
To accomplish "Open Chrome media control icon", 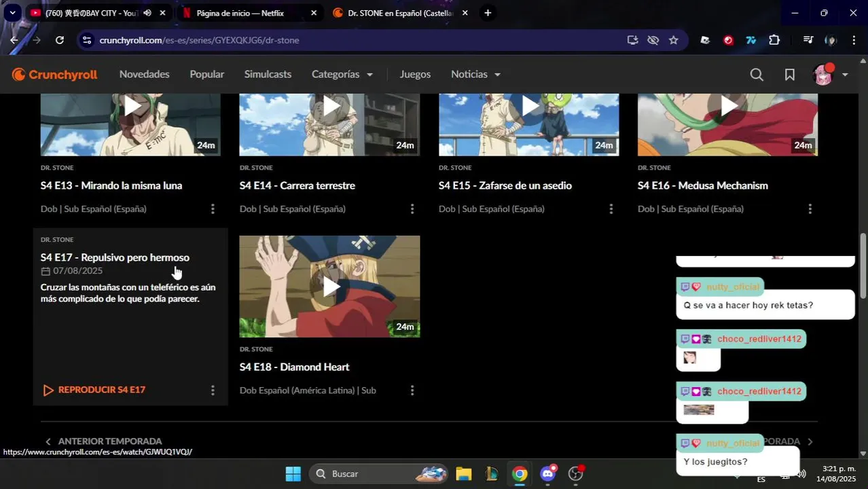I will point(808,40).
